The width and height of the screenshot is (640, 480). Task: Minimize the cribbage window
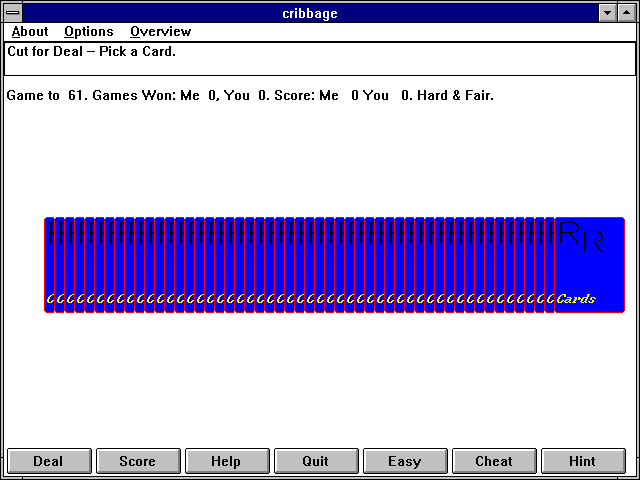(607, 13)
